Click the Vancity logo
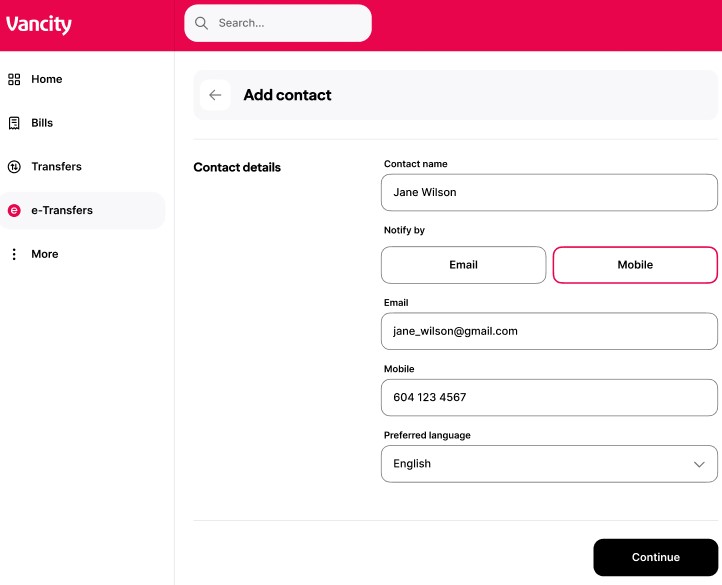 [39, 25]
